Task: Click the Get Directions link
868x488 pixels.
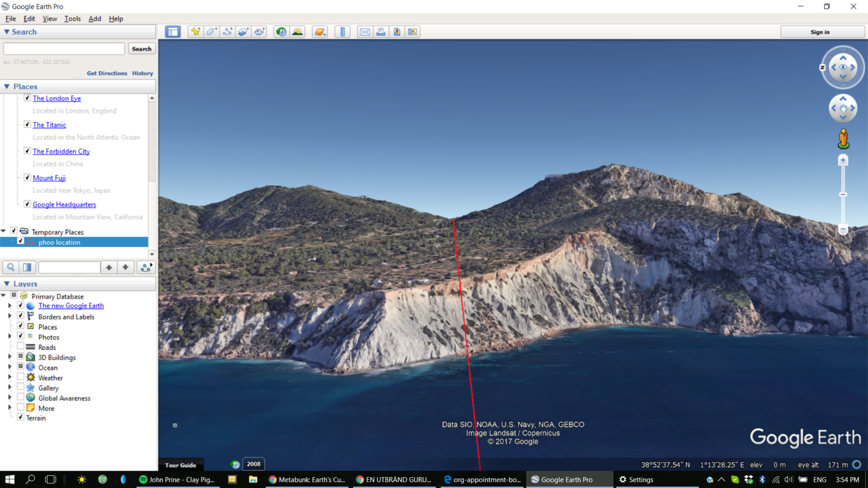Action: point(107,73)
